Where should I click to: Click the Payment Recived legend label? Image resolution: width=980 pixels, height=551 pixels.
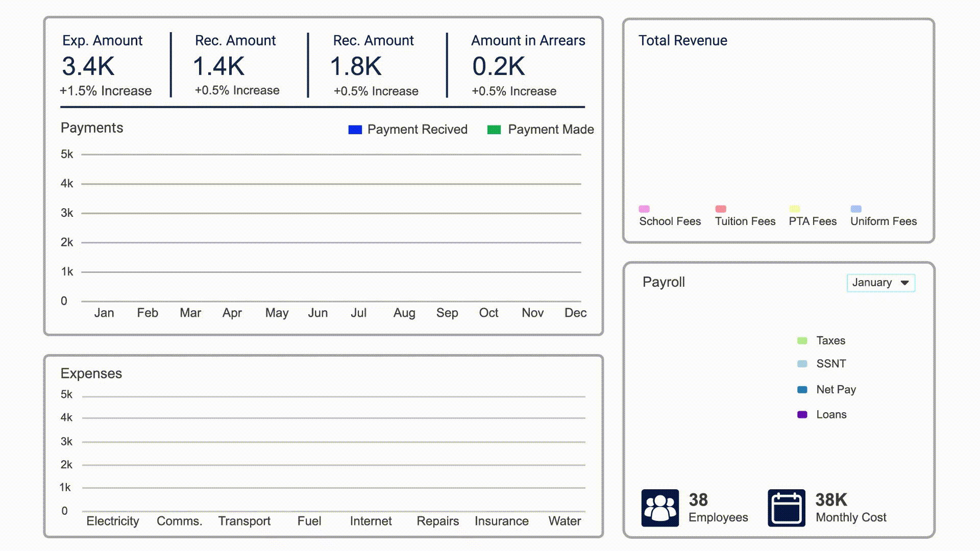(418, 130)
